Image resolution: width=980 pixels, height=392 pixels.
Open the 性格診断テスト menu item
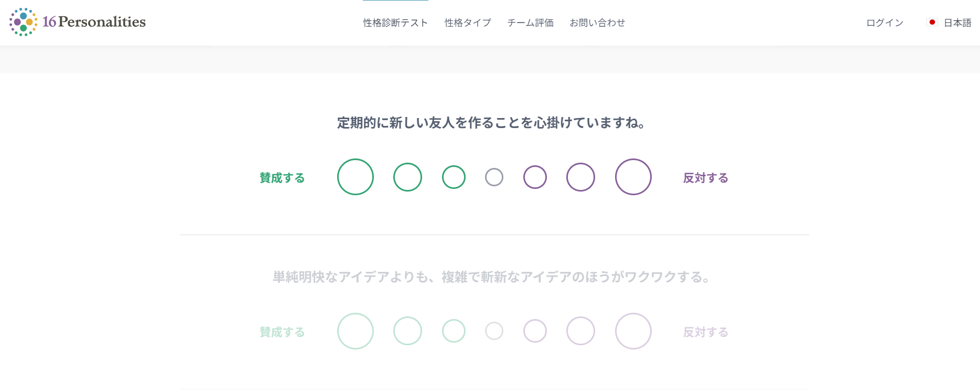click(395, 23)
